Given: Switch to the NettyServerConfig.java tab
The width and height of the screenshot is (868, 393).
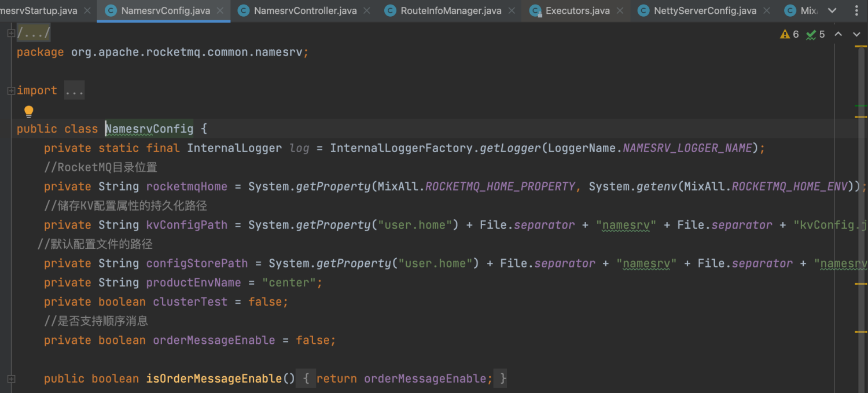Looking at the screenshot, I should [x=705, y=10].
